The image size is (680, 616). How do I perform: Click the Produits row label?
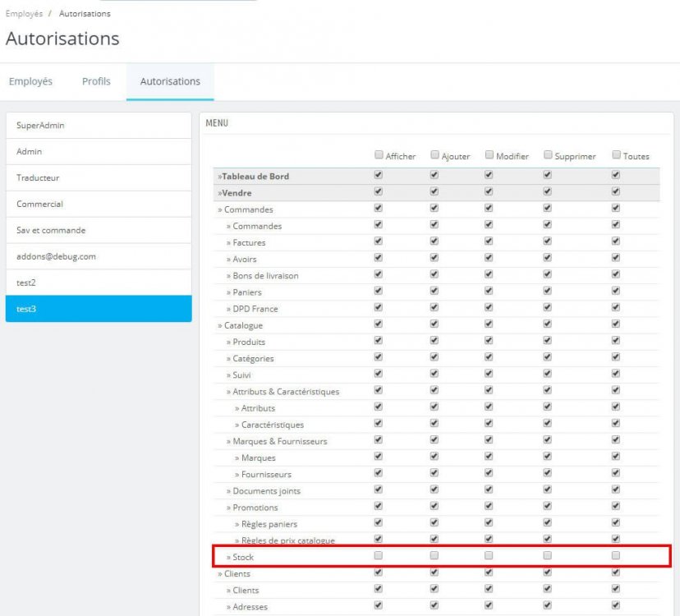click(249, 342)
